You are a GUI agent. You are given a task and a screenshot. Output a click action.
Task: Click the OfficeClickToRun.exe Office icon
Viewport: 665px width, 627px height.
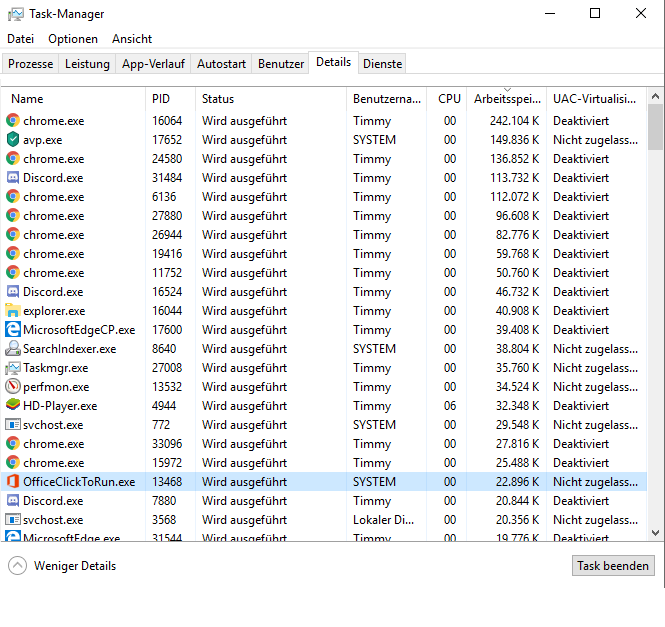tap(13, 481)
